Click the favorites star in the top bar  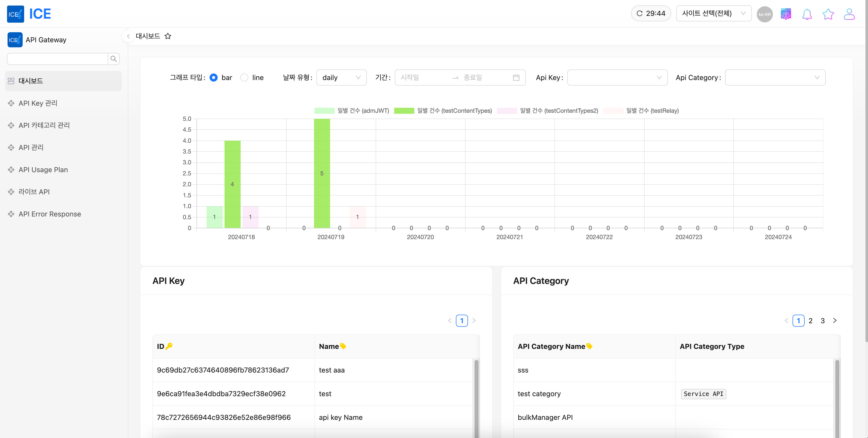[828, 14]
